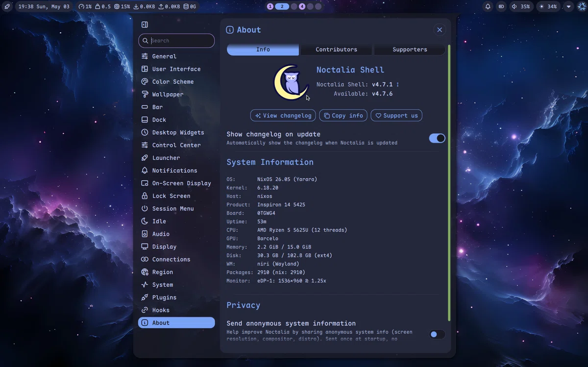Click the green scrollbar in About panel

tap(449, 183)
